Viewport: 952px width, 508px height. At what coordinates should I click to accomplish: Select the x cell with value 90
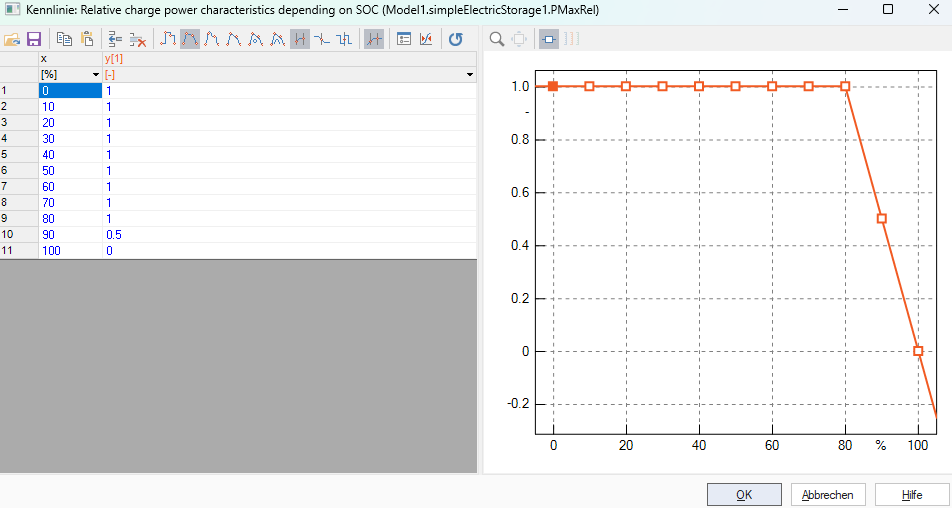[70, 235]
